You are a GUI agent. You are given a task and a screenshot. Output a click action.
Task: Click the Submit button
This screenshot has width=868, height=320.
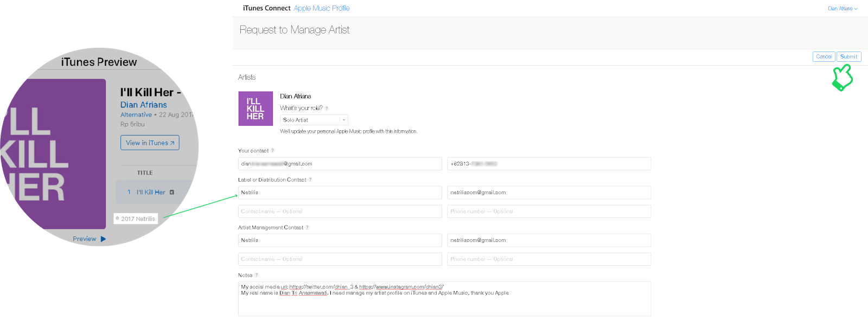tap(849, 56)
